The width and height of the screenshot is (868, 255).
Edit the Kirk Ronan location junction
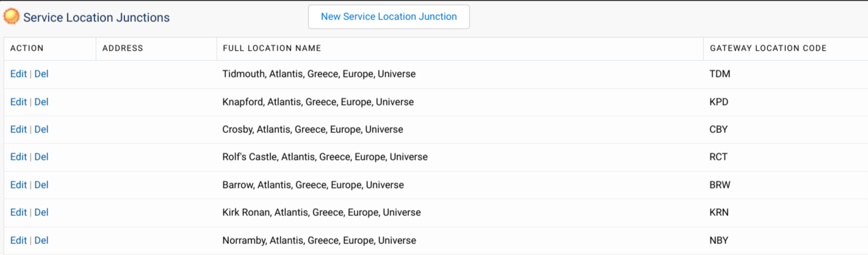click(18, 212)
